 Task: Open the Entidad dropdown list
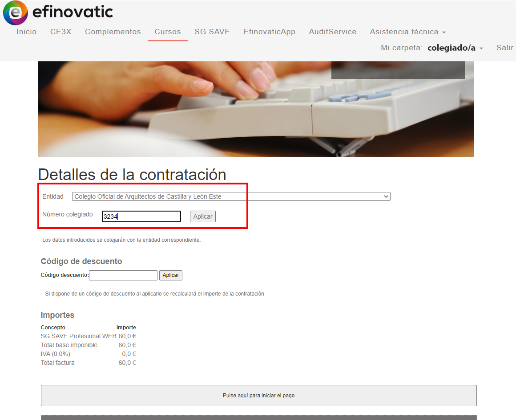(x=231, y=196)
